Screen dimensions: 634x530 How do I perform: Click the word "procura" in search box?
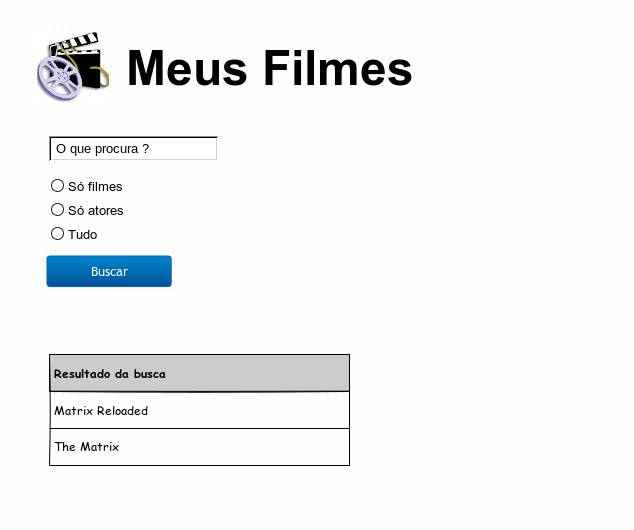tap(117, 149)
